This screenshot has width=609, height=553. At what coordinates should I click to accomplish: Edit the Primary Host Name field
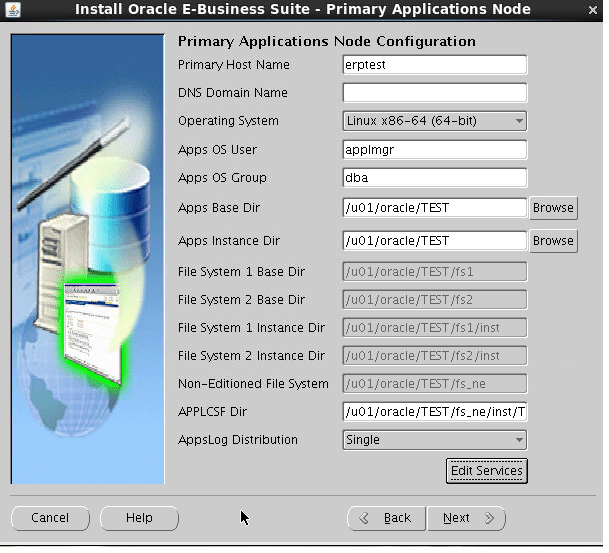pyautogui.click(x=435, y=65)
